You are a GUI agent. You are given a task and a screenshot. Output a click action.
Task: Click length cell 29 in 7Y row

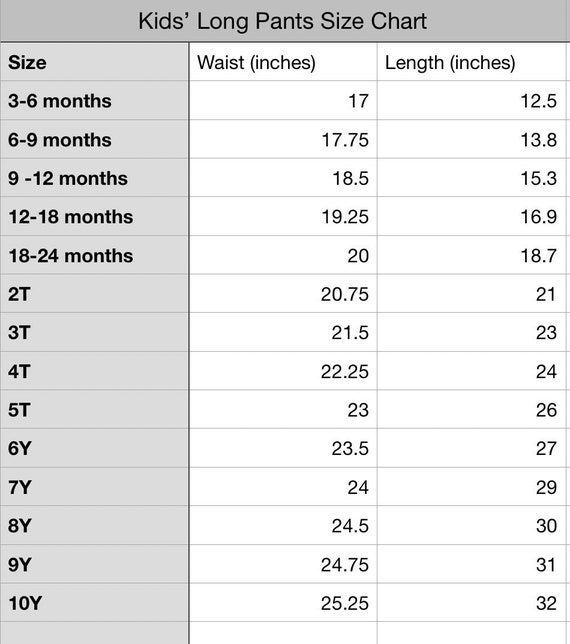(471, 487)
